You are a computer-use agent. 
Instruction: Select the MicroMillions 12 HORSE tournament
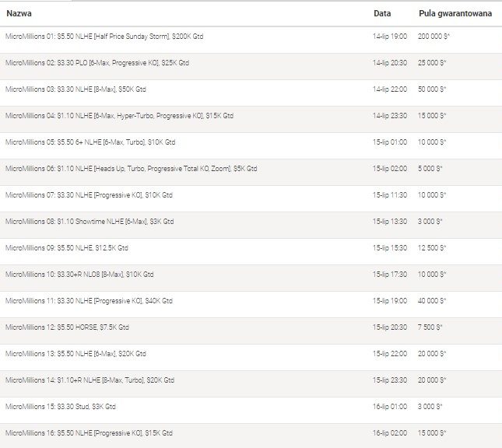[x=67, y=327]
